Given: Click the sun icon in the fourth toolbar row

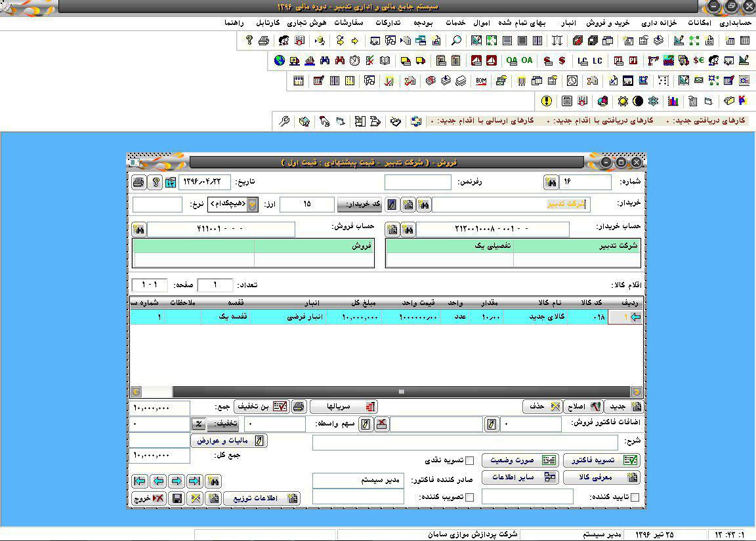Looking at the screenshot, I should click(622, 101).
